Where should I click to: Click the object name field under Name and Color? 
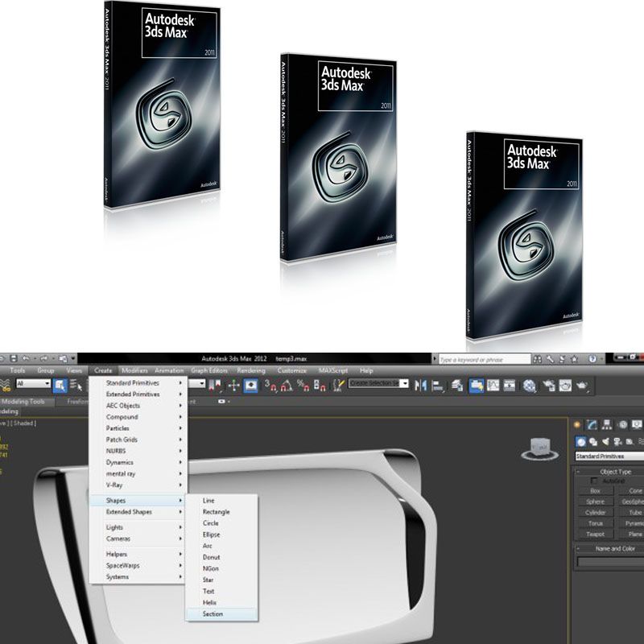tap(611, 561)
